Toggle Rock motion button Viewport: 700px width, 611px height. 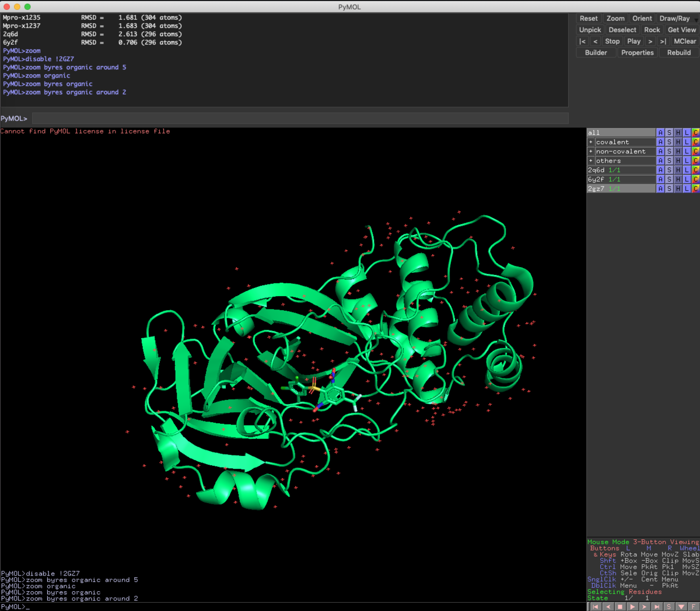pos(652,30)
